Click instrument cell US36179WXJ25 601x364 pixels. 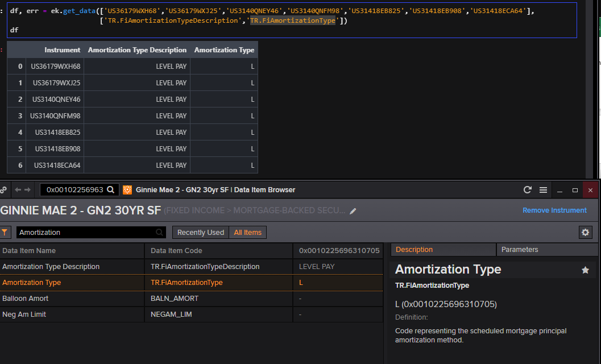[55, 83]
